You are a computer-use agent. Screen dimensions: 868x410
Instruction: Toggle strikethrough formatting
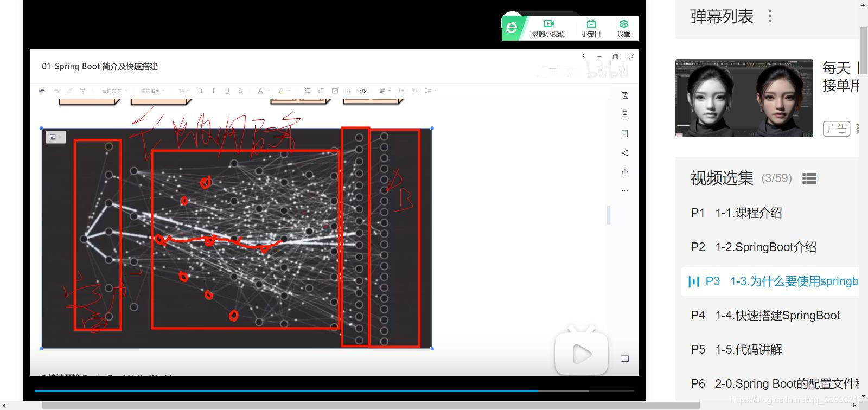click(240, 91)
